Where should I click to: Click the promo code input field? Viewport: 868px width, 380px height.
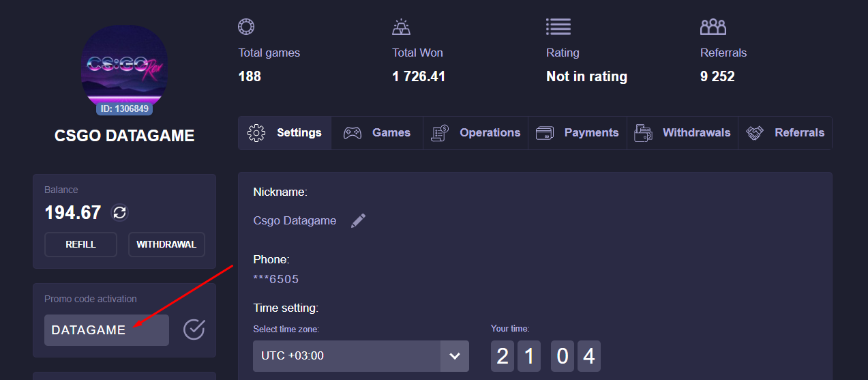(x=106, y=330)
